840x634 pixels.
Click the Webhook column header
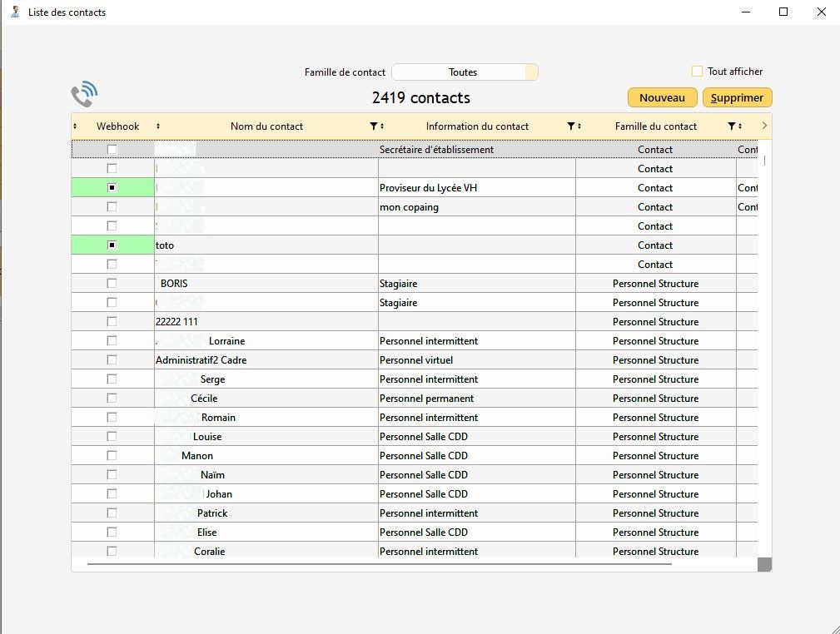[x=117, y=126]
